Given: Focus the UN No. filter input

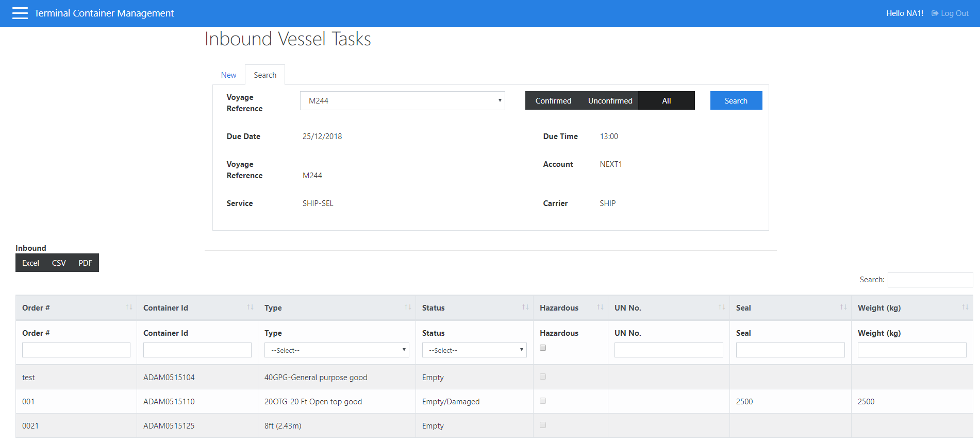Looking at the screenshot, I should coord(669,350).
